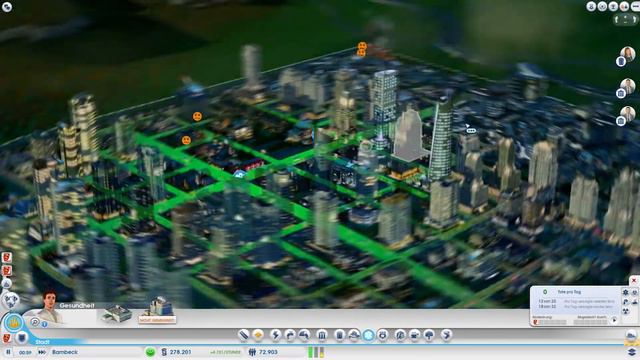Click the second round icon in the top-right row
The width and height of the screenshot is (640, 360).
(x=602, y=6)
